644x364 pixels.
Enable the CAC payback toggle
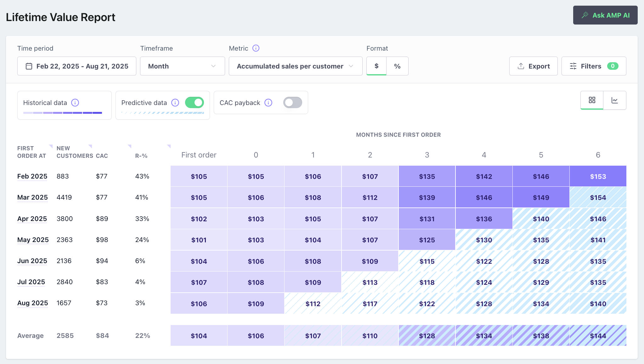point(292,102)
